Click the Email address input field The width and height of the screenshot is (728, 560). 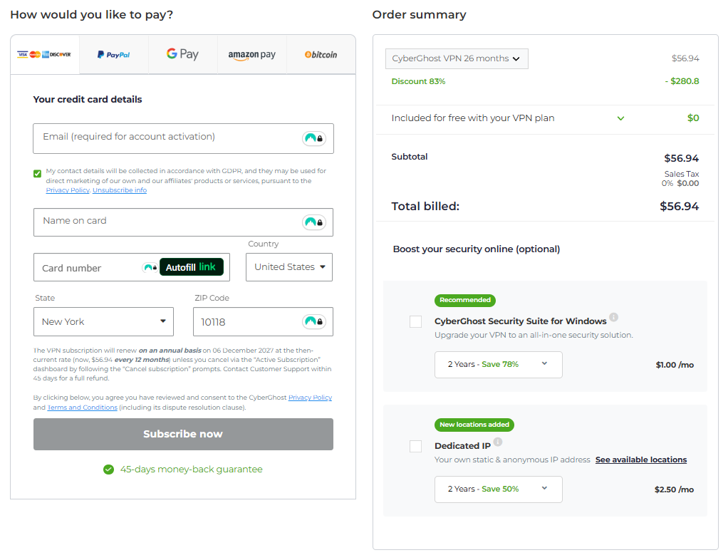pyautogui.click(x=183, y=138)
